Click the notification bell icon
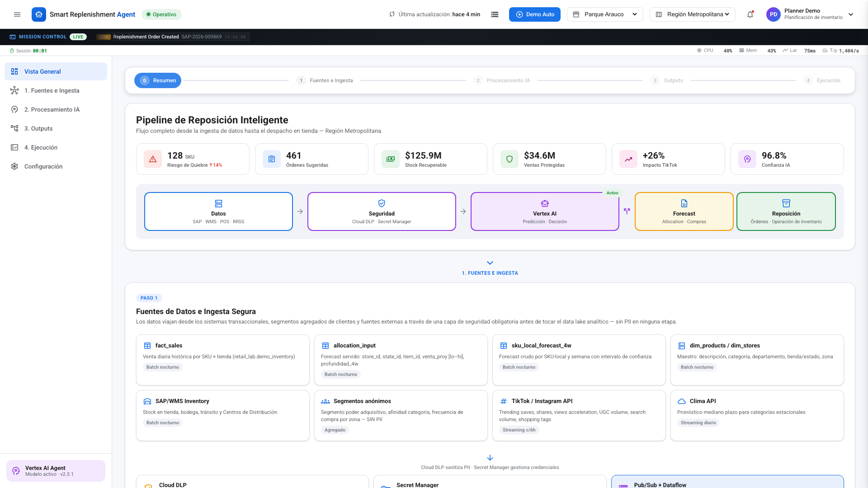 point(750,14)
